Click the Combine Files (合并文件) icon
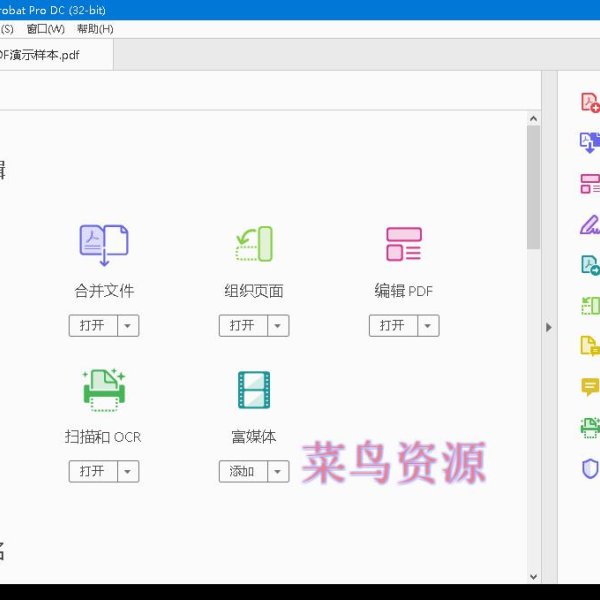This screenshot has width=600, height=600. pos(104,245)
